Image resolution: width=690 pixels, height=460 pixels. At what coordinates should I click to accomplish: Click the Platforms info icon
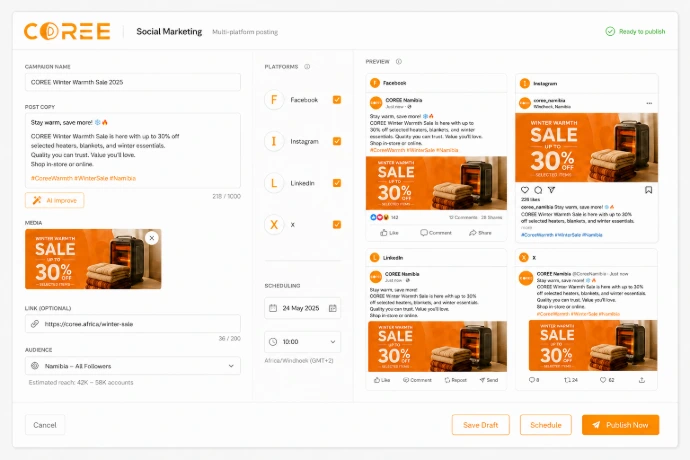tap(307, 66)
